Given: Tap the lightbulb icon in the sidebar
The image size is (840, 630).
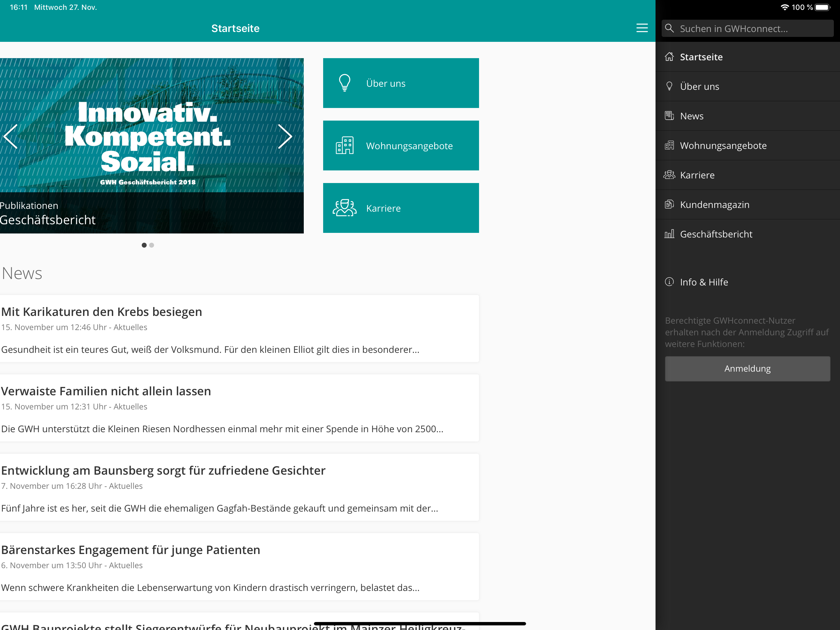Looking at the screenshot, I should click(x=669, y=86).
